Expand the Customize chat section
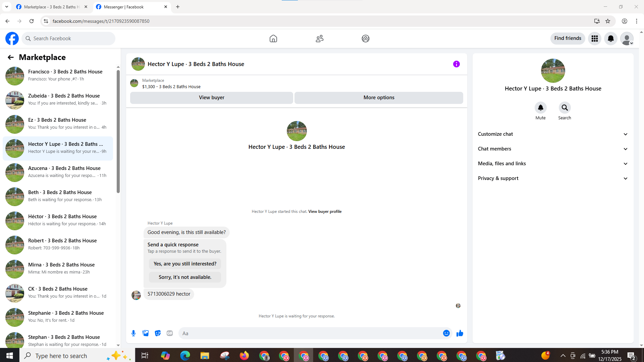The height and width of the screenshot is (362, 644). (x=553, y=134)
